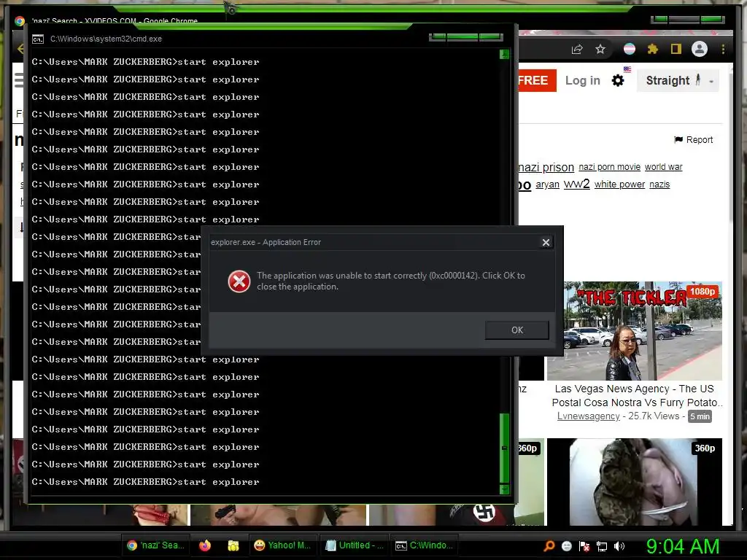Click Chrome's share page icon
Viewport: 747px width, 560px height.
point(577,49)
